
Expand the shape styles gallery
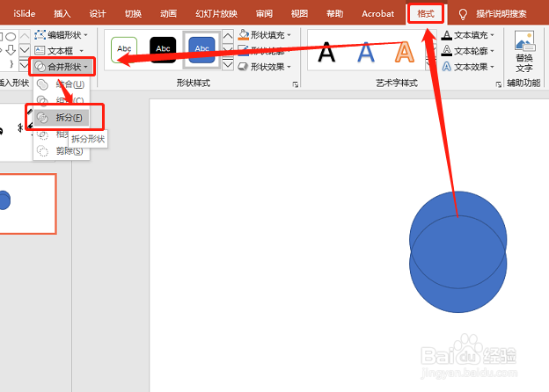[x=228, y=64]
